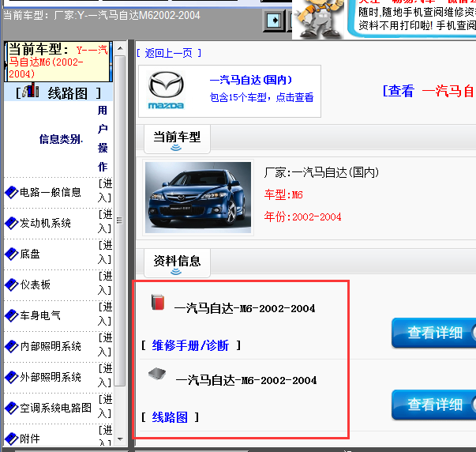This screenshot has width=476, height=452.
Task: Select 发动机系统 in the category list
Action: [x=45, y=223]
